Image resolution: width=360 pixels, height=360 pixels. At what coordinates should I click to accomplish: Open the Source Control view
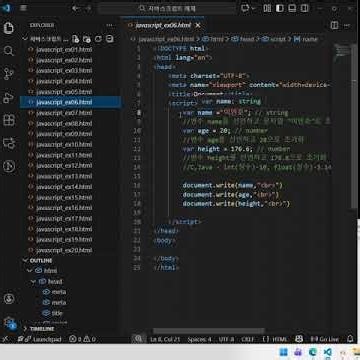(x=9, y=74)
